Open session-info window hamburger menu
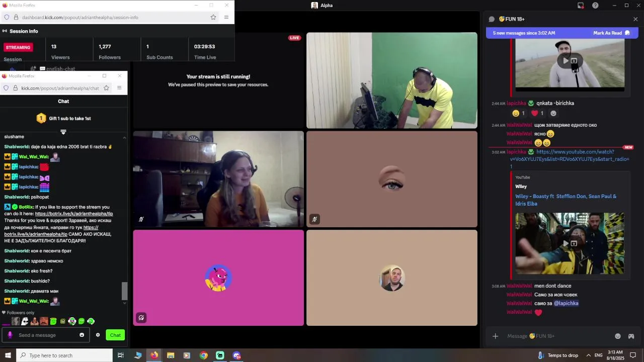The height and width of the screenshot is (362, 644). [226, 17]
